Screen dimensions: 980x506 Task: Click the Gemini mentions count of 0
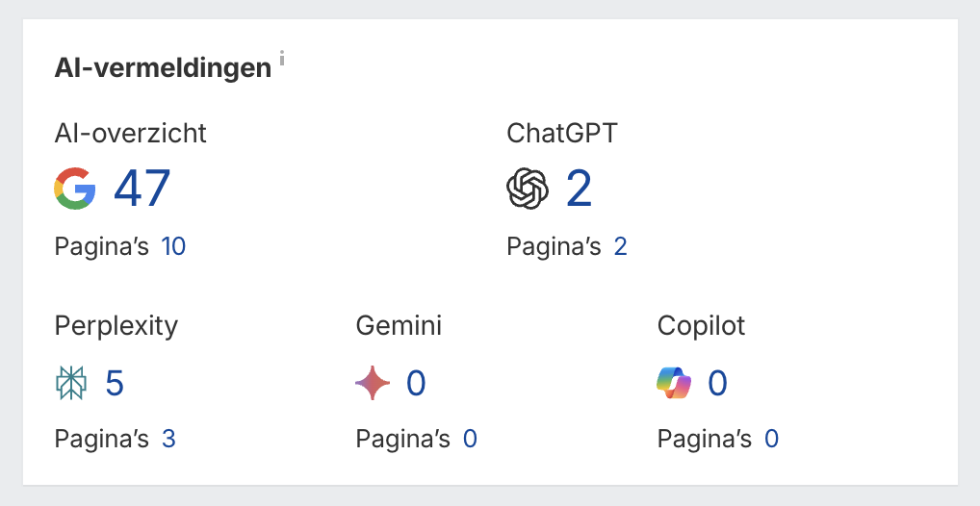[x=416, y=384]
